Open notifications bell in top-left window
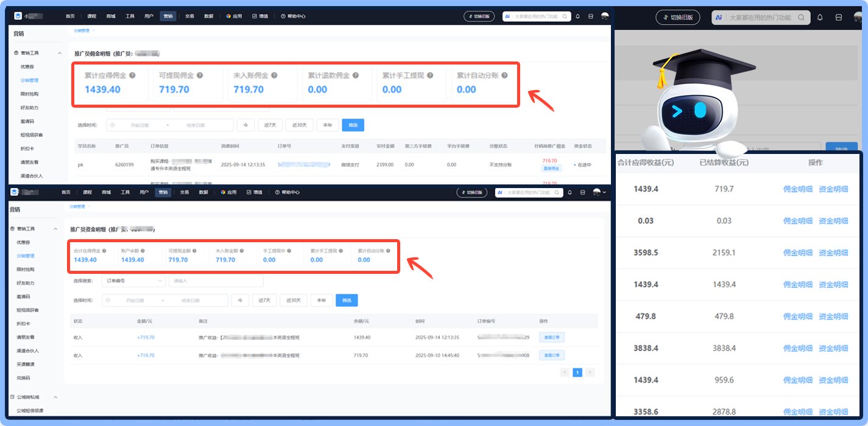This screenshot has height=426, width=868. click(577, 16)
